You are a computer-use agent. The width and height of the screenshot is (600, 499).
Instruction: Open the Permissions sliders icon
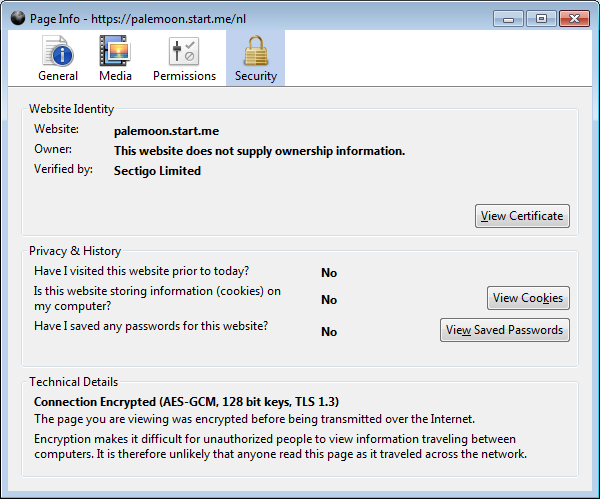pos(184,51)
